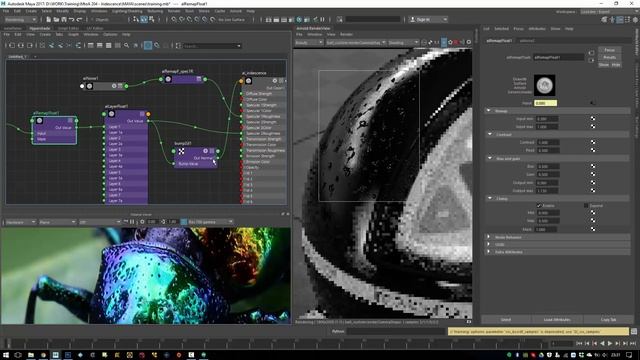This screenshot has height=360, width=640.
Task: Click the pause icon in material viewer
Action: (132, 222)
